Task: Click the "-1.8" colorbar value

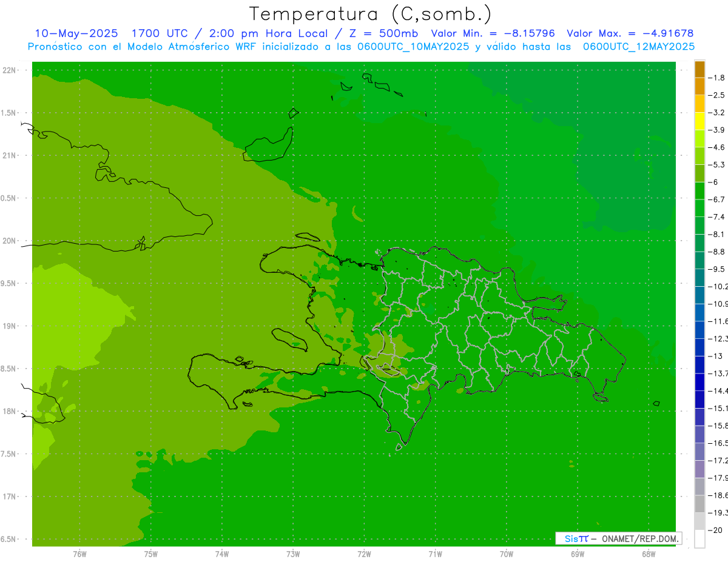Action: point(717,78)
